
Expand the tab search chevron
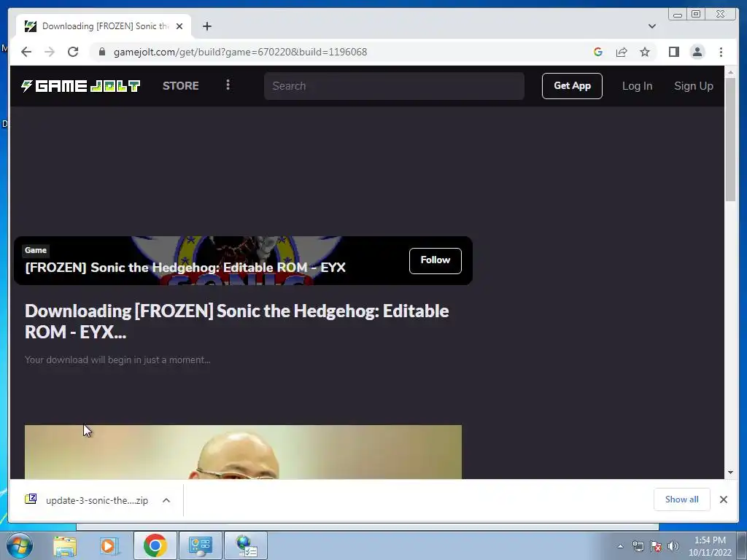pyautogui.click(x=651, y=26)
